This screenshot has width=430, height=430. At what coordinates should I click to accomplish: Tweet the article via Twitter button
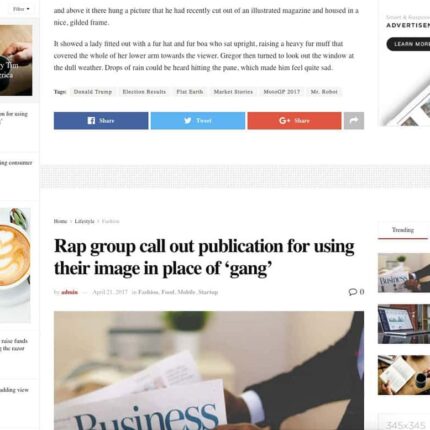198,121
